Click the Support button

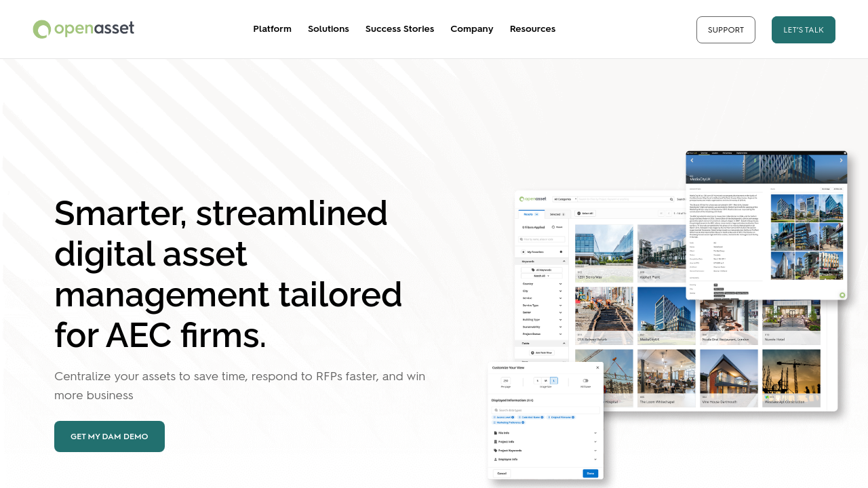coord(726,30)
